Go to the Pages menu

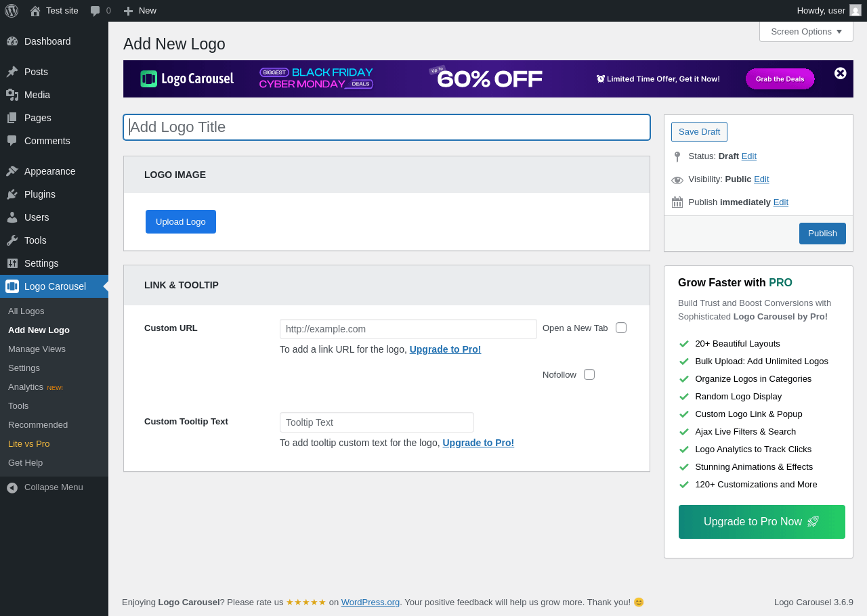click(x=54, y=118)
